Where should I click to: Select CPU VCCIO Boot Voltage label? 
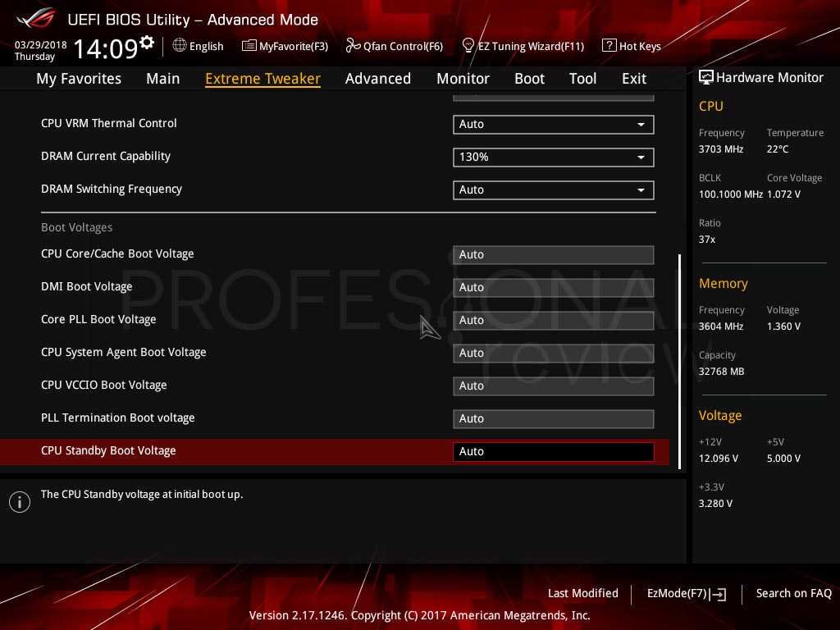click(104, 385)
